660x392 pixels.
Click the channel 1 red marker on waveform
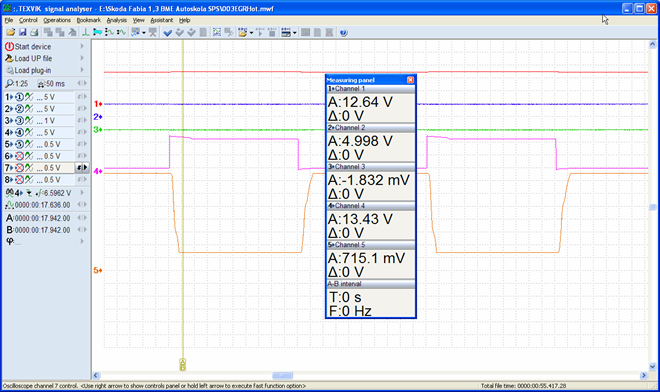click(x=98, y=104)
